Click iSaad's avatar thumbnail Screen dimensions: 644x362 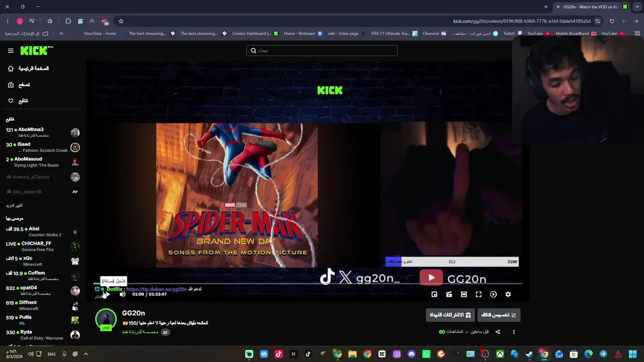75,147
